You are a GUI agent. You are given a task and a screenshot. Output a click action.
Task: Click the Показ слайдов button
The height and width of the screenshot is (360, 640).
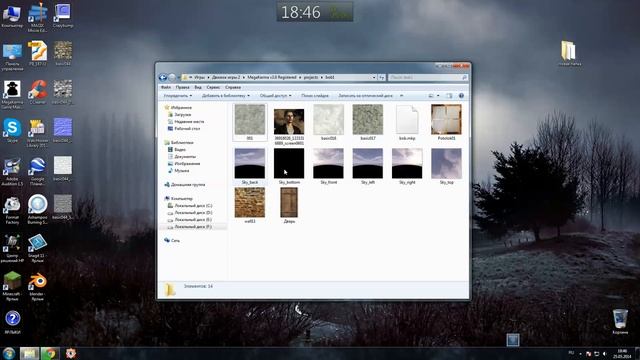pos(315,96)
